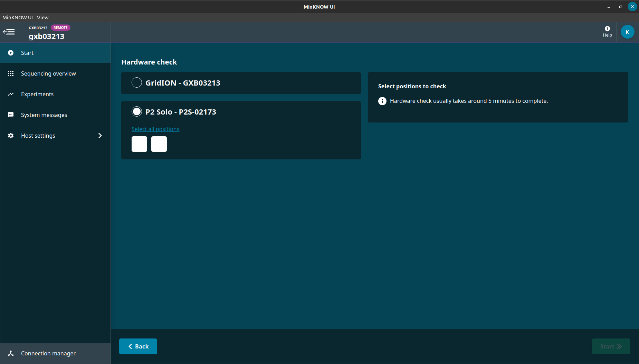Screen dimensions: 639x364
Task: Open the View menu
Action: point(43,18)
